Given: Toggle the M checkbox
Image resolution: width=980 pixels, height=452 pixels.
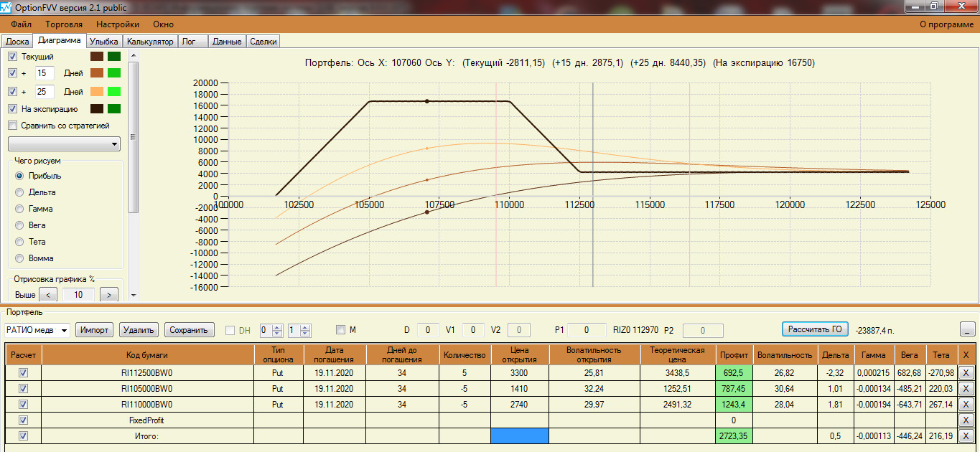Looking at the screenshot, I should 340,330.
